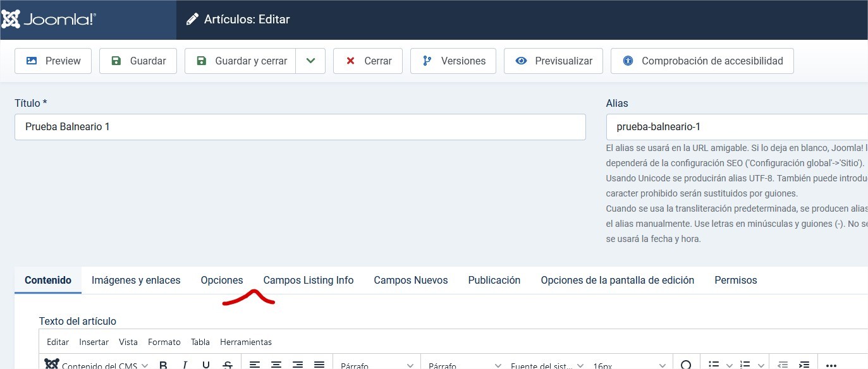Click the Preview button with image icon
Viewport: 868px width, 369px height.
(53, 61)
